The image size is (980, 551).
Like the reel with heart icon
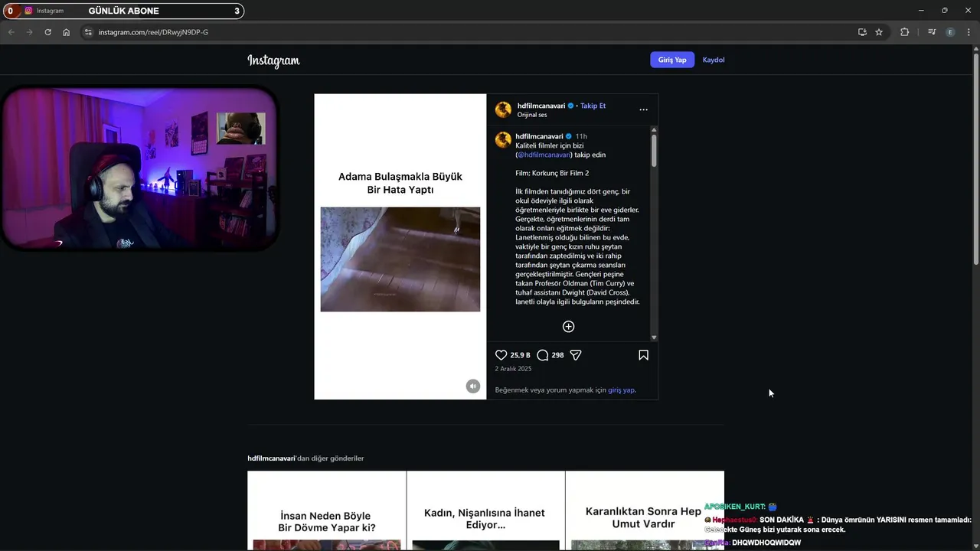point(501,355)
